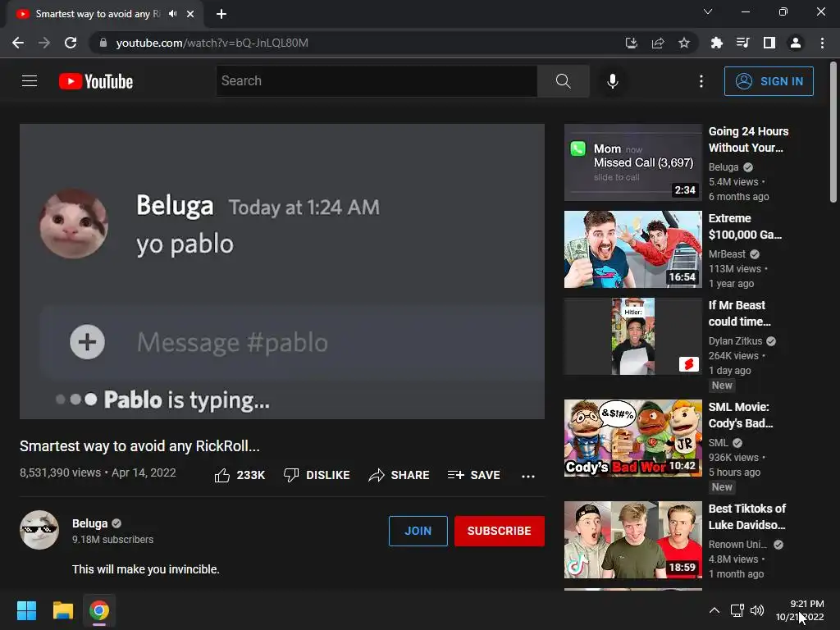Reload the YouTube page
The height and width of the screenshot is (630, 840).
(71, 43)
